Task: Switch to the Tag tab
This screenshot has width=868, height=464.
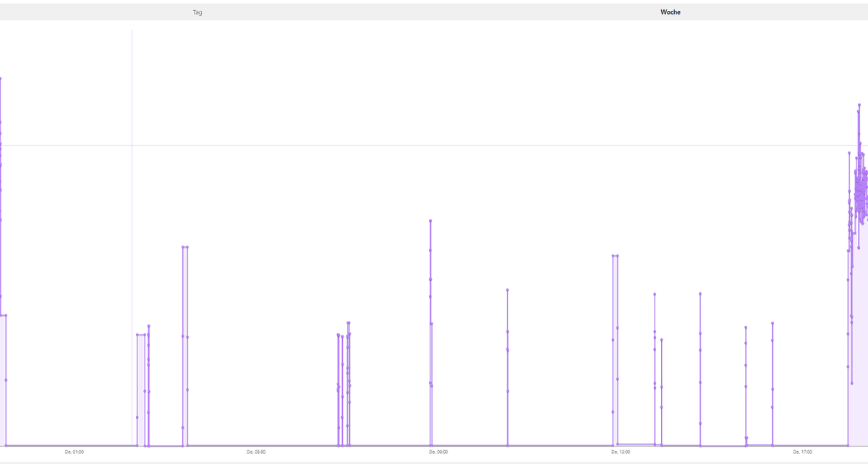Action: [197, 12]
